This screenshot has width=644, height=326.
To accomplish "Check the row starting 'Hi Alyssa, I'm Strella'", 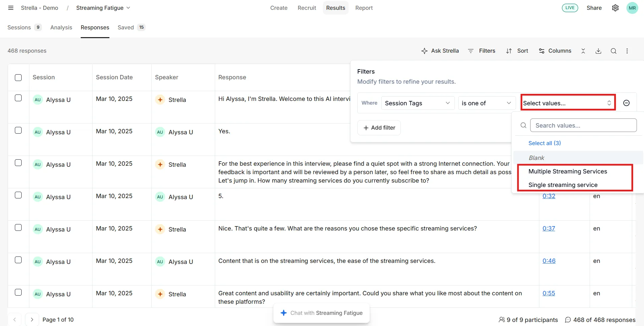I will tap(18, 98).
